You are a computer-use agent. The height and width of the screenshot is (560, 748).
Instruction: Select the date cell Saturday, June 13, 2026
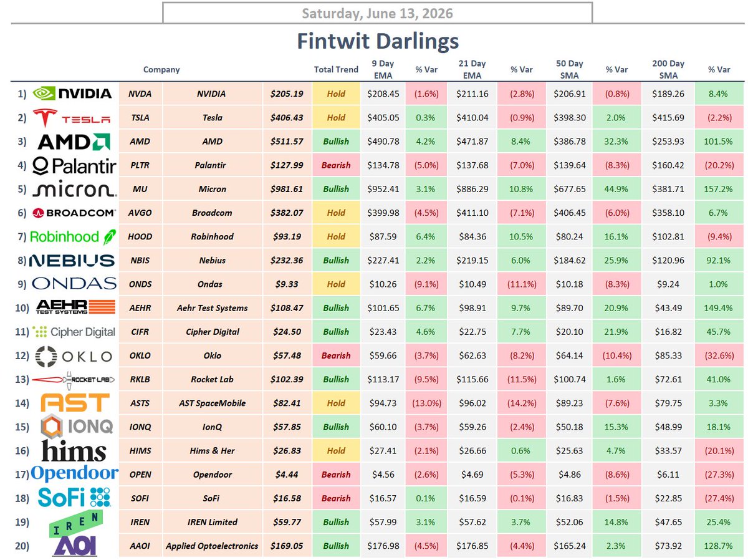point(377,13)
